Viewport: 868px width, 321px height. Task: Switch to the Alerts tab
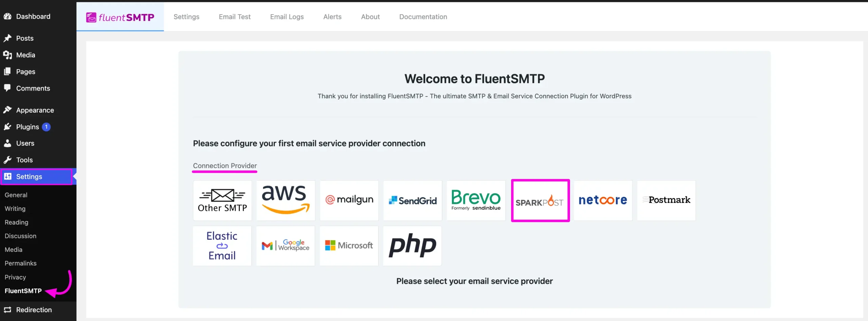click(x=332, y=17)
